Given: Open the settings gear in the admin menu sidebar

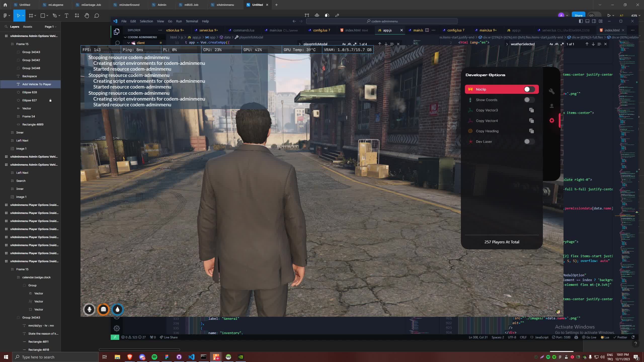Looking at the screenshot, I should pyautogui.click(x=551, y=120).
